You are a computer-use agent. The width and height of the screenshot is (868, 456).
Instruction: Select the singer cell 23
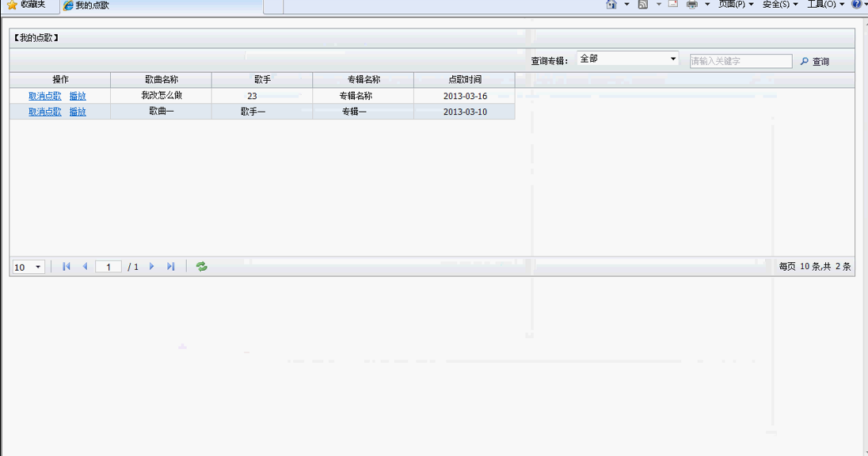[x=262, y=96]
